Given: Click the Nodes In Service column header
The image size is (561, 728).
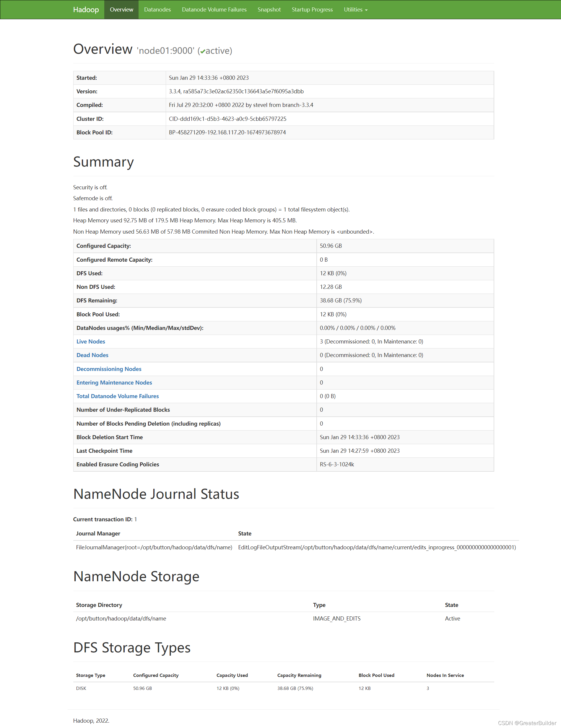Looking at the screenshot, I should point(445,675).
